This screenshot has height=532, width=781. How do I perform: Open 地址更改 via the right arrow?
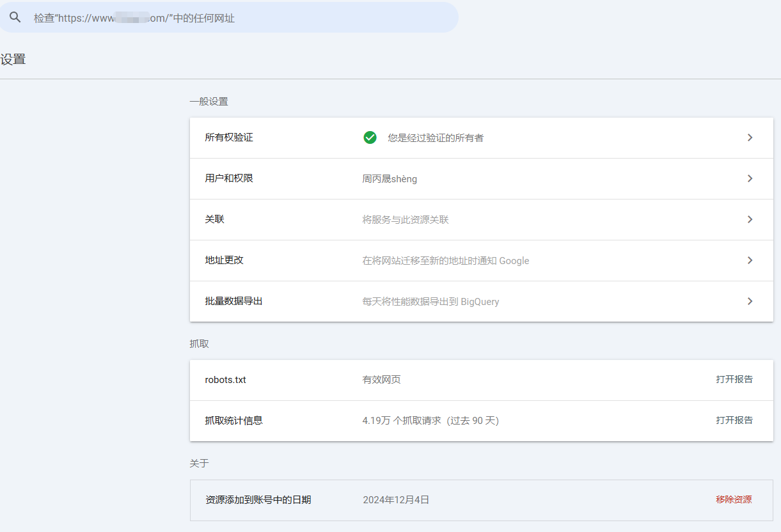(x=750, y=260)
